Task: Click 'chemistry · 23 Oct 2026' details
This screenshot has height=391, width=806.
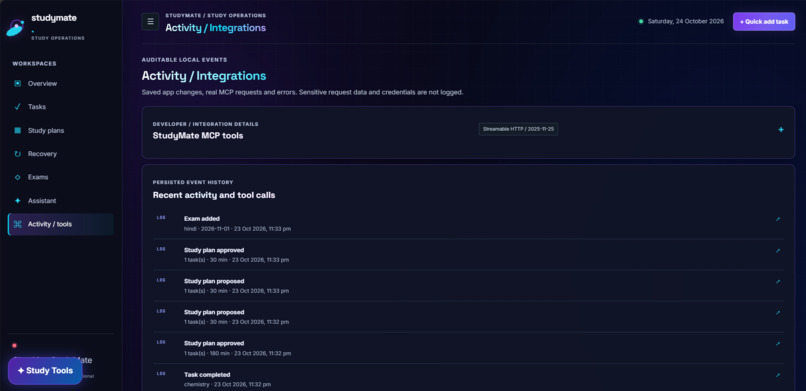Action: click(227, 384)
